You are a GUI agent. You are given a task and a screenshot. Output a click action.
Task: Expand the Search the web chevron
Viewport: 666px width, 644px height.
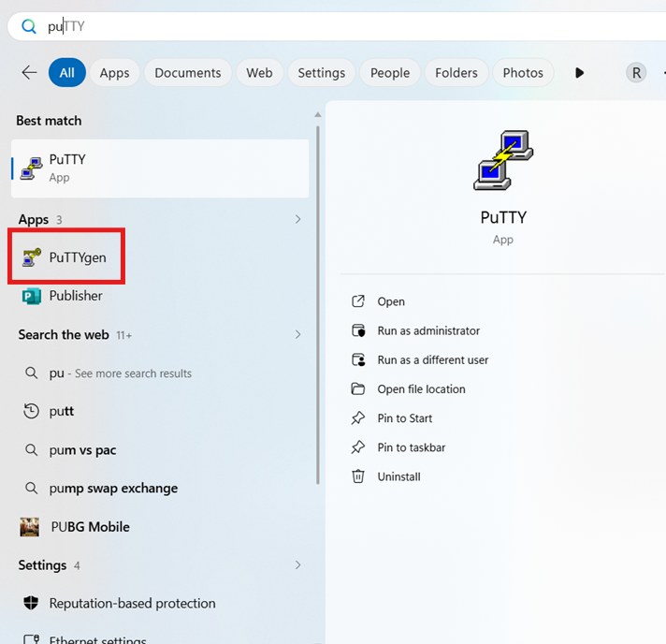point(297,334)
